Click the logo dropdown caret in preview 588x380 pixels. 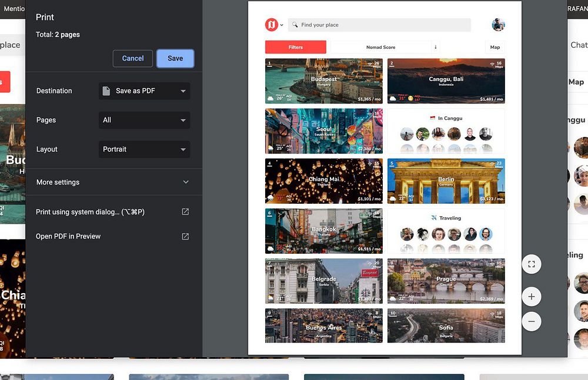pos(282,25)
